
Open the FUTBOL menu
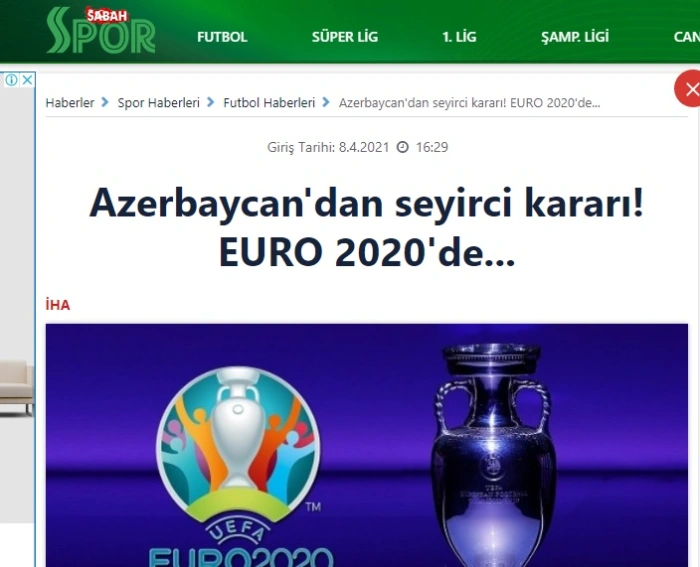pyautogui.click(x=222, y=37)
